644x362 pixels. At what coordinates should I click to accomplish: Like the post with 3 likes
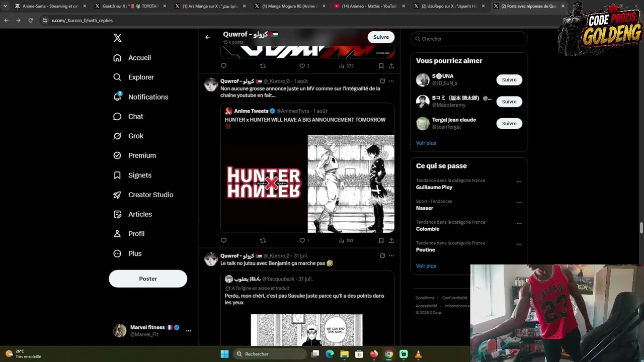click(x=304, y=66)
